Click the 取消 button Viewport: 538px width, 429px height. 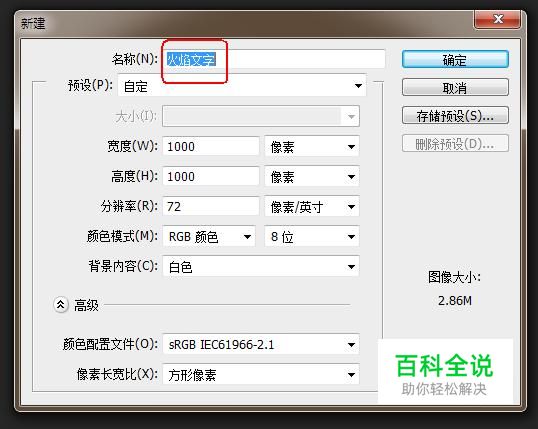click(455, 88)
